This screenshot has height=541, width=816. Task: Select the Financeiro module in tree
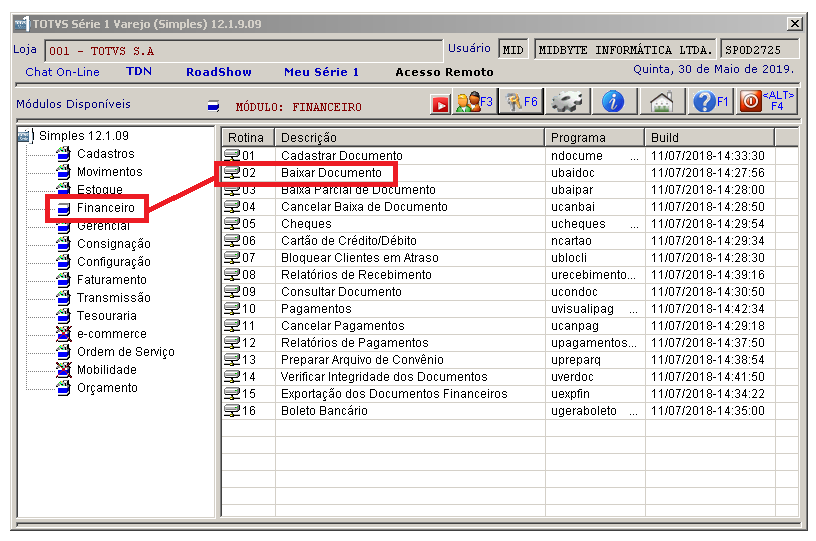click(x=106, y=208)
